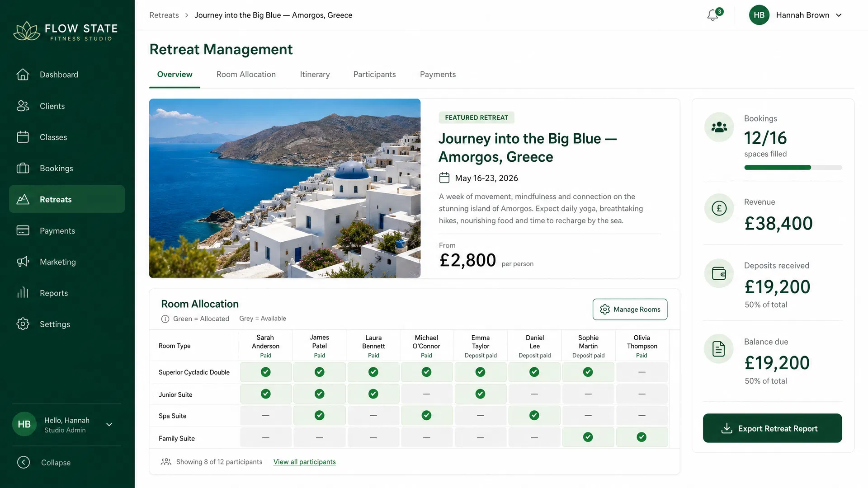
Task: Click the info icon next to Green = Allocated
Action: pos(165,319)
